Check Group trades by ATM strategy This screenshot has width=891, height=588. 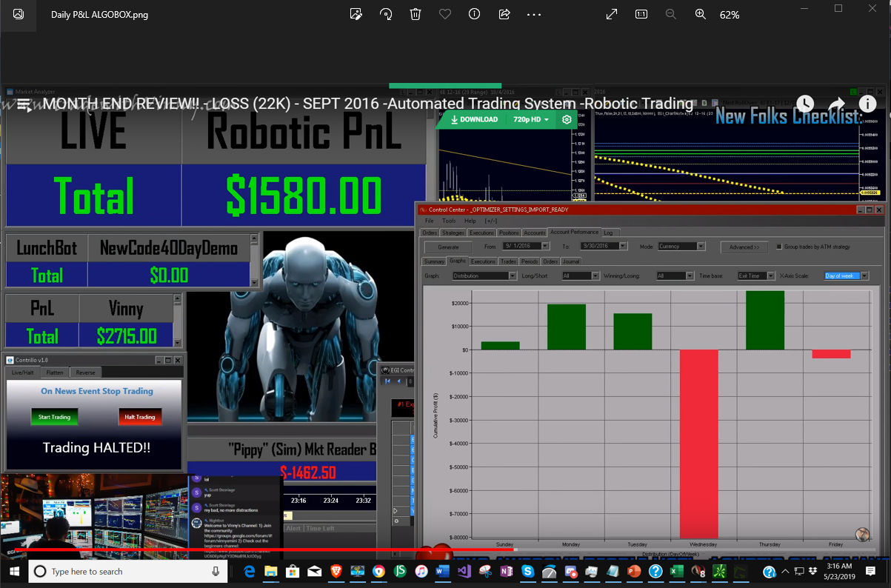779,247
